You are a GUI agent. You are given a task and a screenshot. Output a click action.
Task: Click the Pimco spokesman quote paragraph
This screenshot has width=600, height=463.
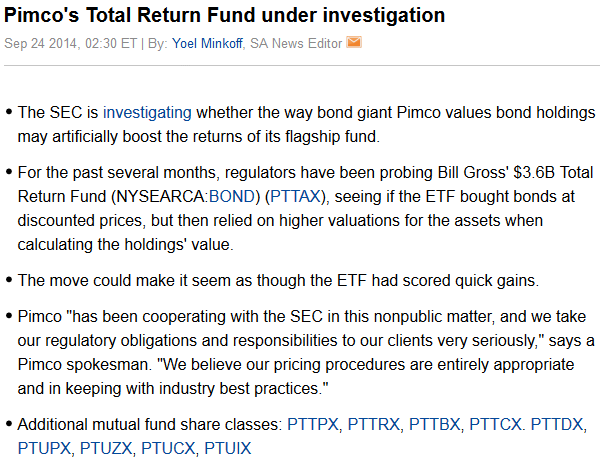point(306,352)
